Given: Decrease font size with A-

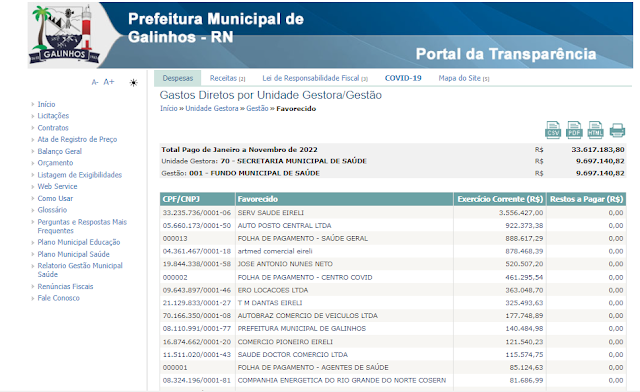Looking at the screenshot, I should [x=95, y=82].
